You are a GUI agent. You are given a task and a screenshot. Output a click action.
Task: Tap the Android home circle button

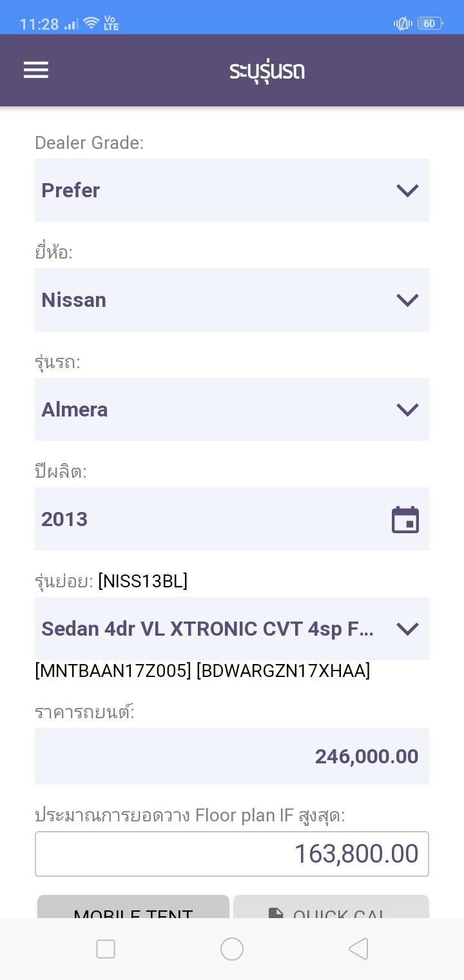tap(232, 948)
